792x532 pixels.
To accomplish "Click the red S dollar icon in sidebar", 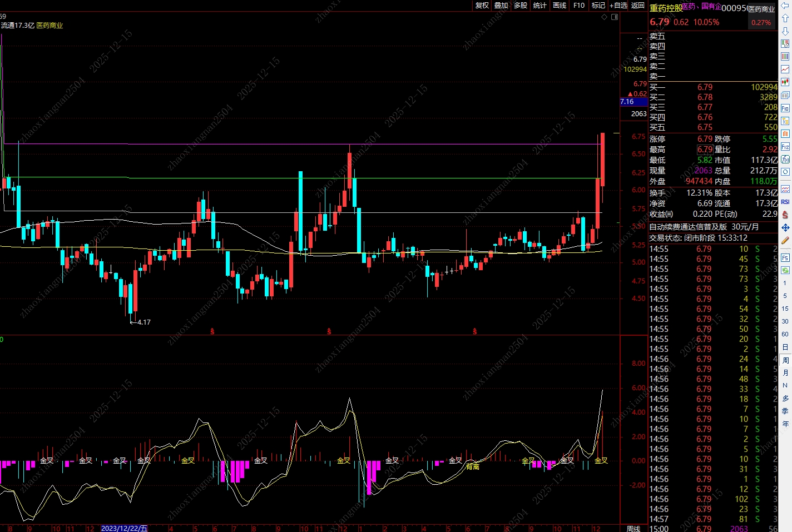I will coord(785,215).
